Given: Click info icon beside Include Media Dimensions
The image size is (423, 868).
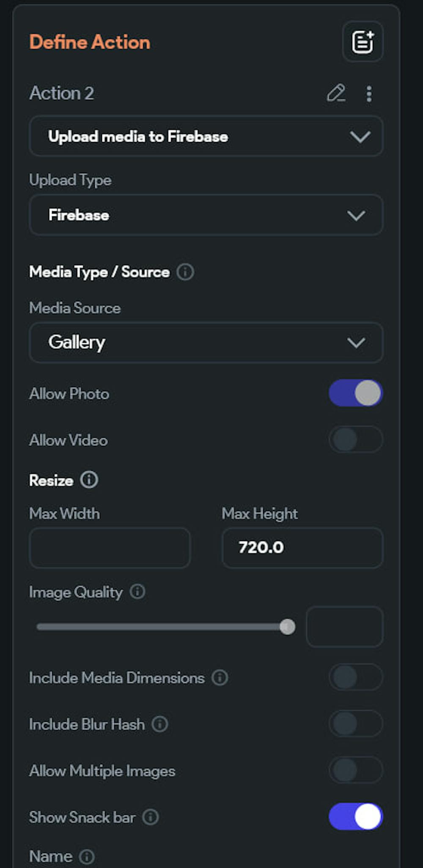Looking at the screenshot, I should (x=220, y=677).
